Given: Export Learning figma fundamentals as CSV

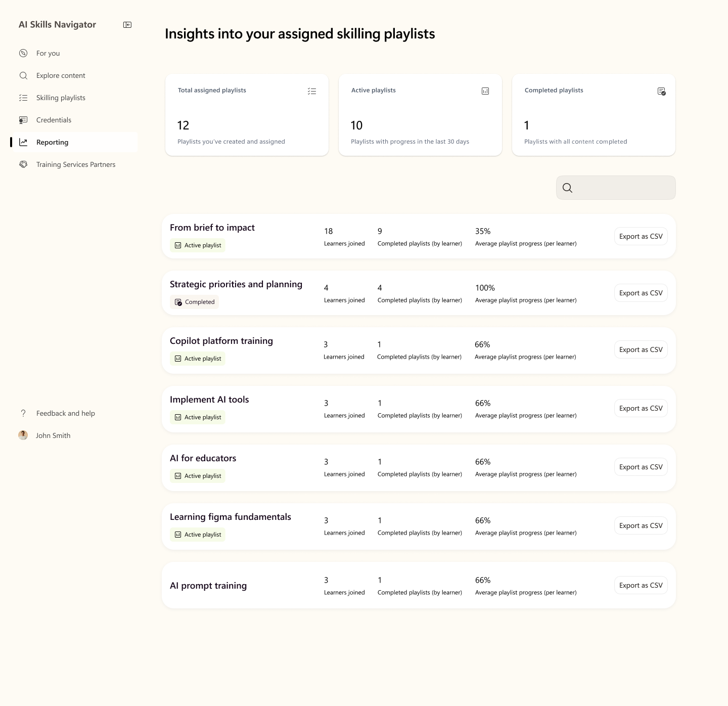Looking at the screenshot, I should [x=641, y=525].
